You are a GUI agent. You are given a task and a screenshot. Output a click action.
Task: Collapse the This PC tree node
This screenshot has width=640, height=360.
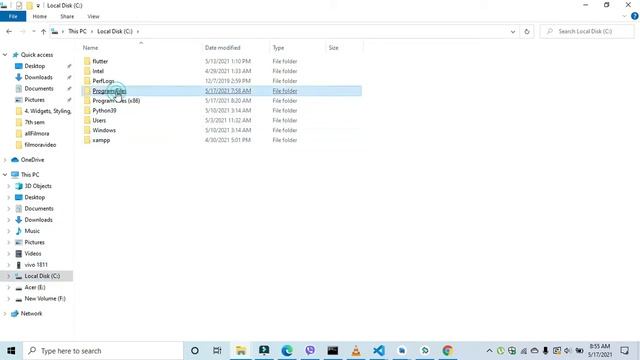(x=5, y=175)
